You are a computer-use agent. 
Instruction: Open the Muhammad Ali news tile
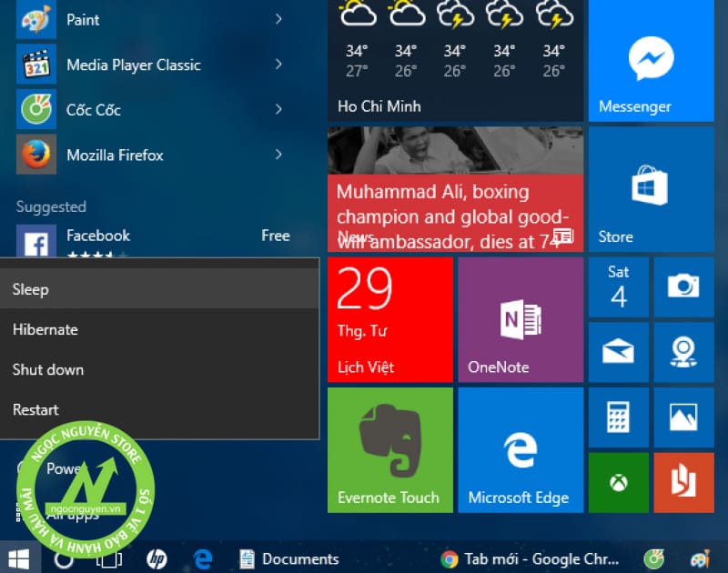455,189
